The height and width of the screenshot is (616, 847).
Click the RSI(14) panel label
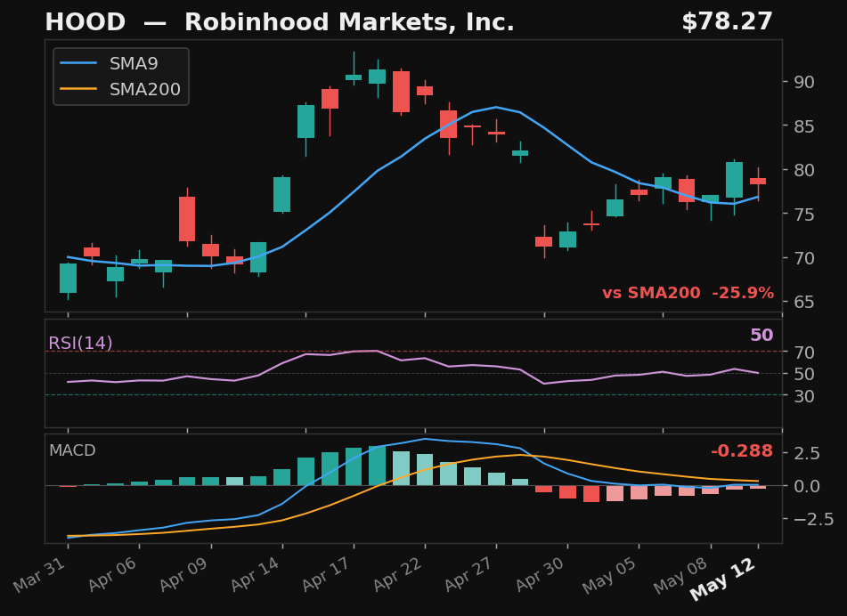pos(80,343)
